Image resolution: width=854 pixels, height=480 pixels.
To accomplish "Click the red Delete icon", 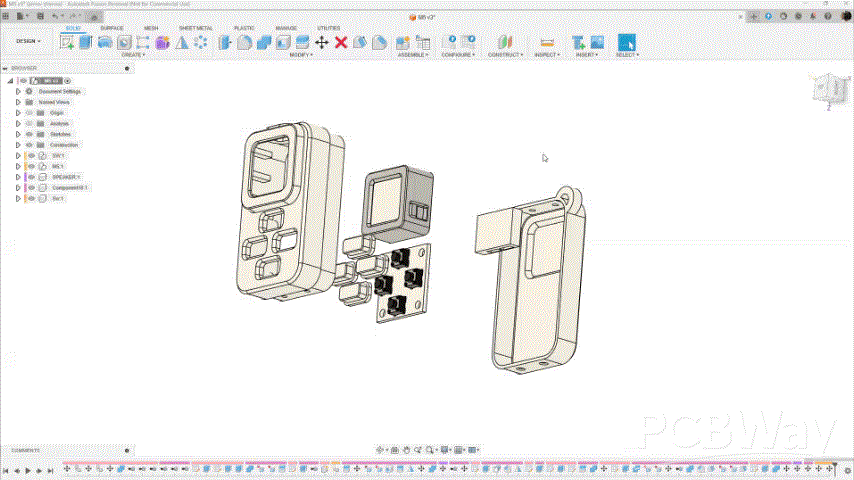I will coord(341,42).
